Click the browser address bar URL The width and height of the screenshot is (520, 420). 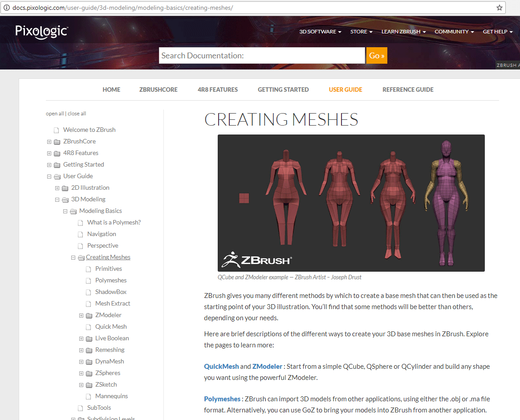tap(123, 8)
